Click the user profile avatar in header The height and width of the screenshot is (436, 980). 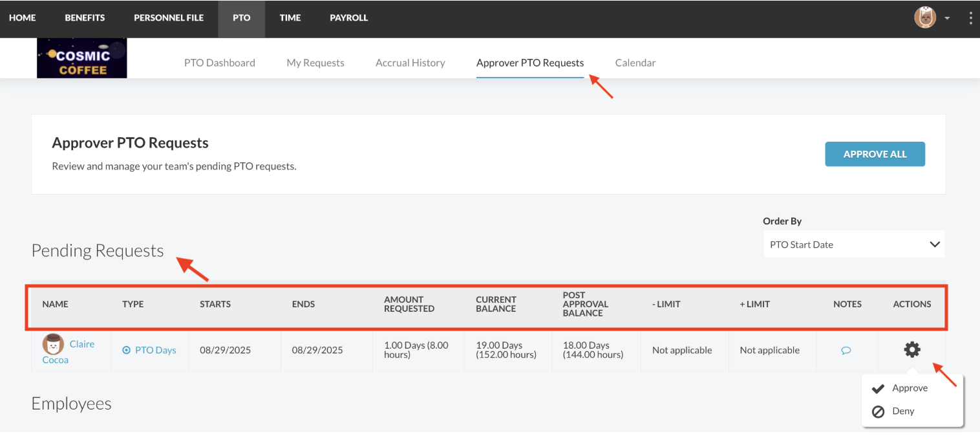click(x=925, y=17)
